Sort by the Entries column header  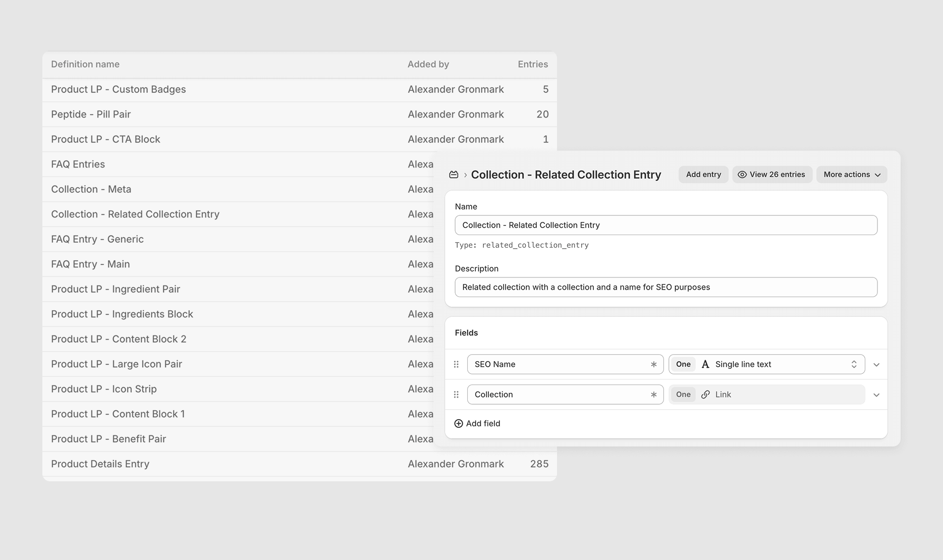(532, 64)
